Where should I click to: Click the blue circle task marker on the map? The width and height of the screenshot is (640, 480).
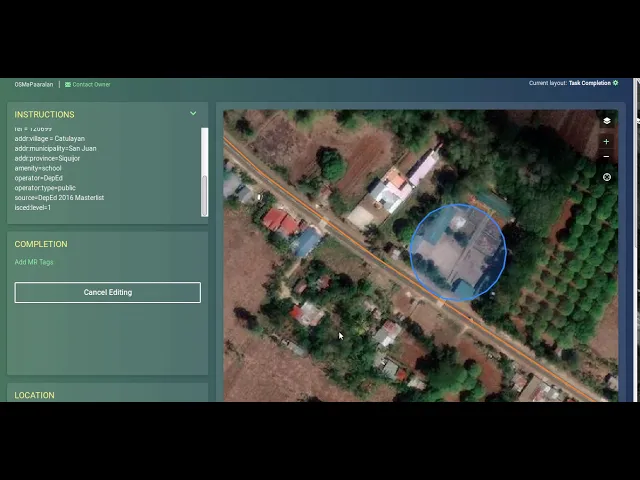point(458,252)
